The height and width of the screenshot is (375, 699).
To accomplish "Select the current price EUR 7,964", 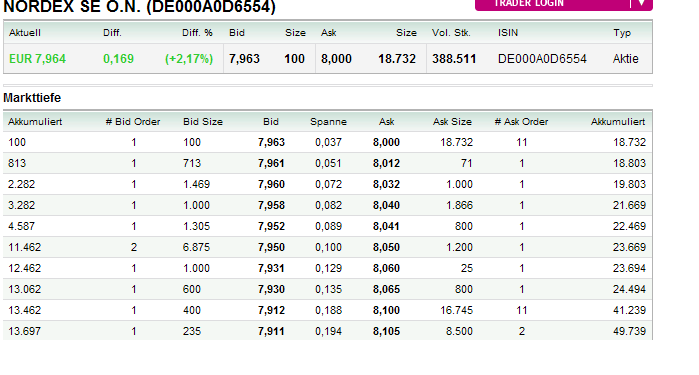I will pos(37,59).
